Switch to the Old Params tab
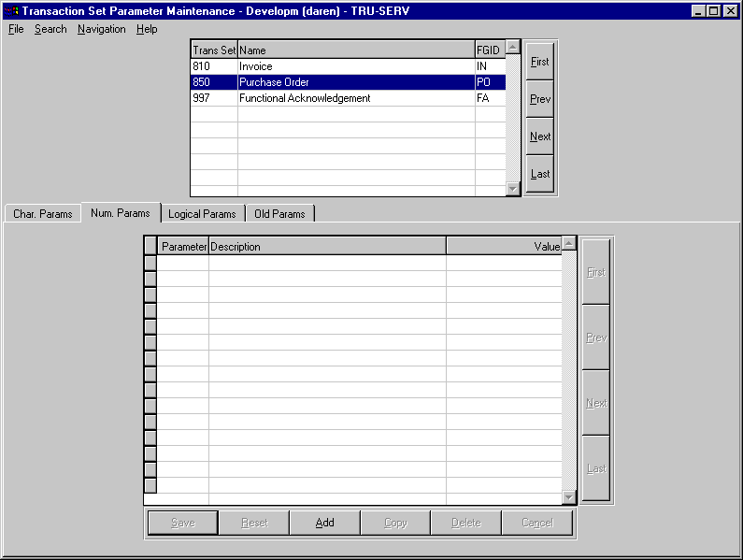Screen dimensions: 743x560 (x=279, y=214)
